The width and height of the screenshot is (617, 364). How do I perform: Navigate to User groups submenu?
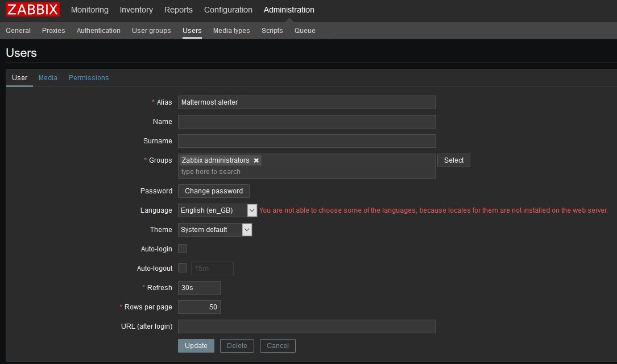click(151, 31)
